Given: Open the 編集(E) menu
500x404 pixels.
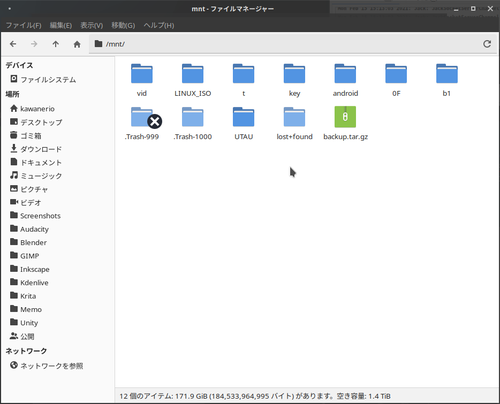Looking at the screenshot, I should coord(61,25).
